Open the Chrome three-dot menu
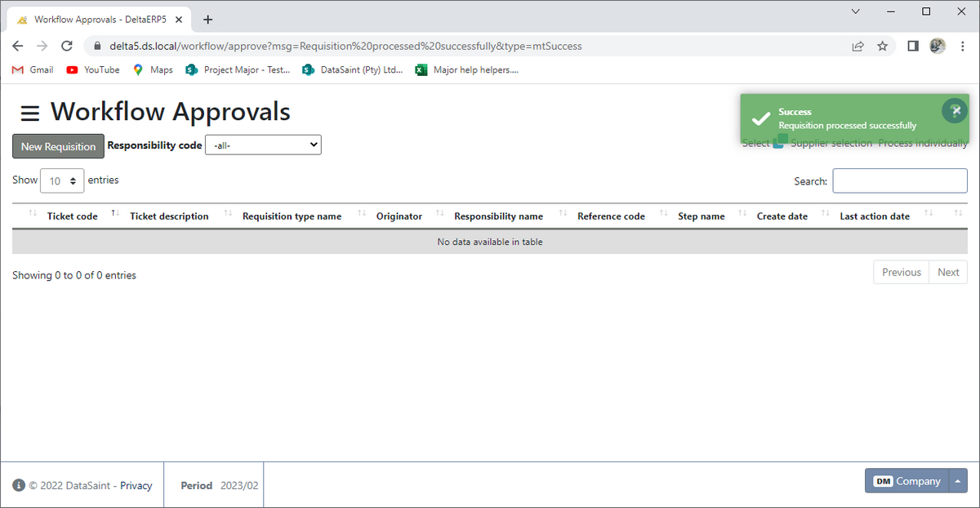The height and width of the screenshot is (508, 980). [963, 47]
